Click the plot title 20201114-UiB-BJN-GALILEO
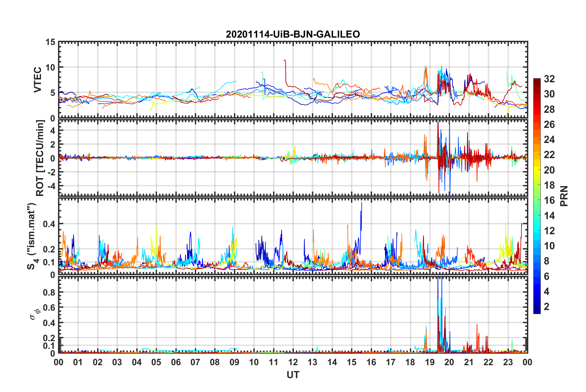The image size is (586, 392). click(293, 34)
